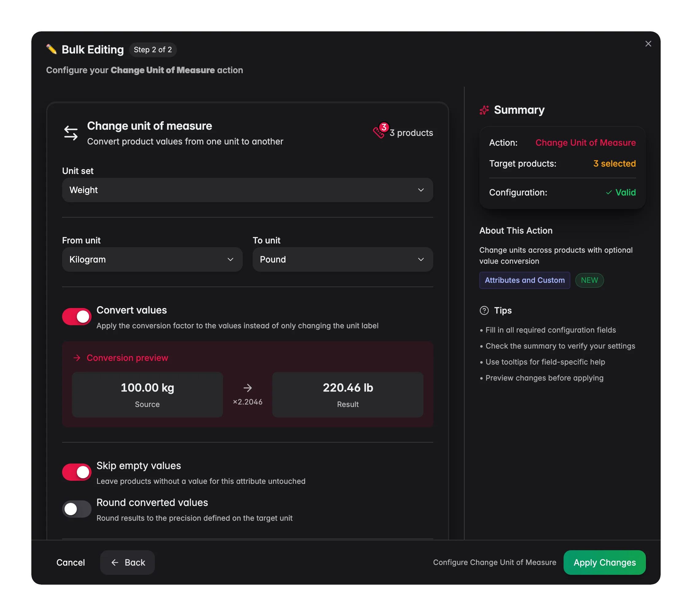Click the 3 products label
This screenshot has height=616, width=692.
(411, 133)
